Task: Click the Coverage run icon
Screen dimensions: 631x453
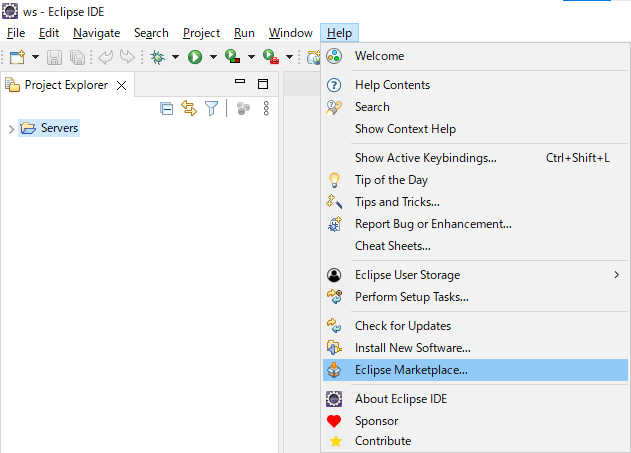Action: pos(233,56)
